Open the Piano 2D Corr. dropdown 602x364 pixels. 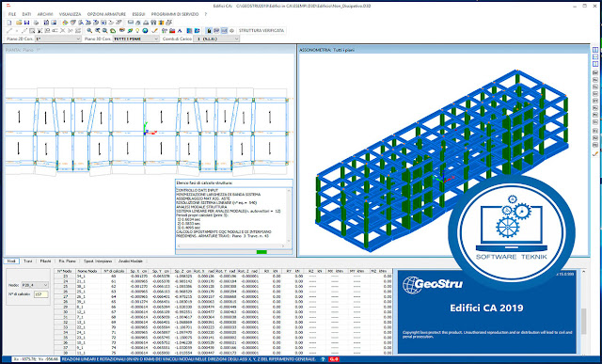[x=58, y=39]
